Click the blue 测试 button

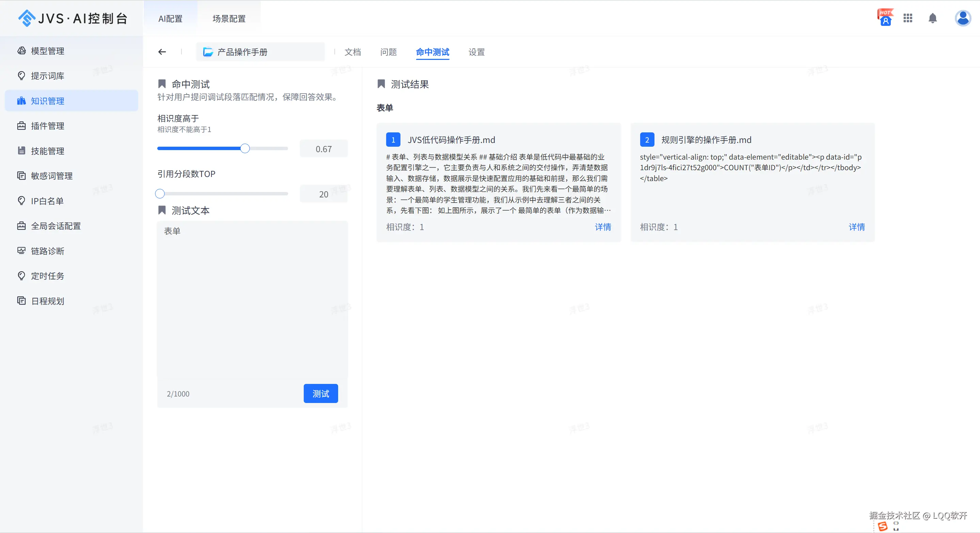coord(320,393)
